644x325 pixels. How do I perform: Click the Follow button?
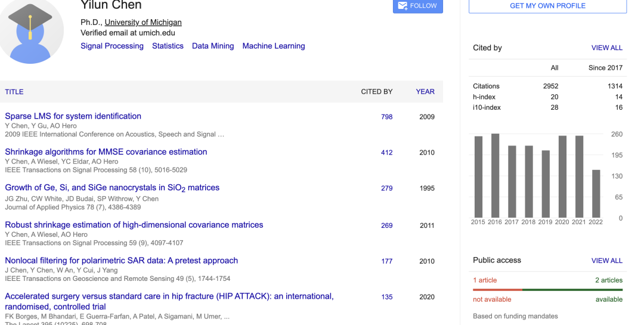click(417, 6)
